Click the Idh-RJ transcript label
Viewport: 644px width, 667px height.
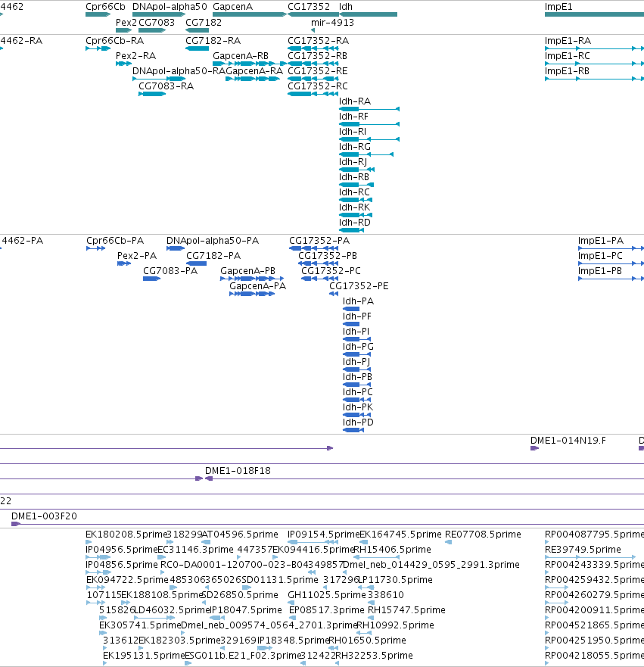353,162
